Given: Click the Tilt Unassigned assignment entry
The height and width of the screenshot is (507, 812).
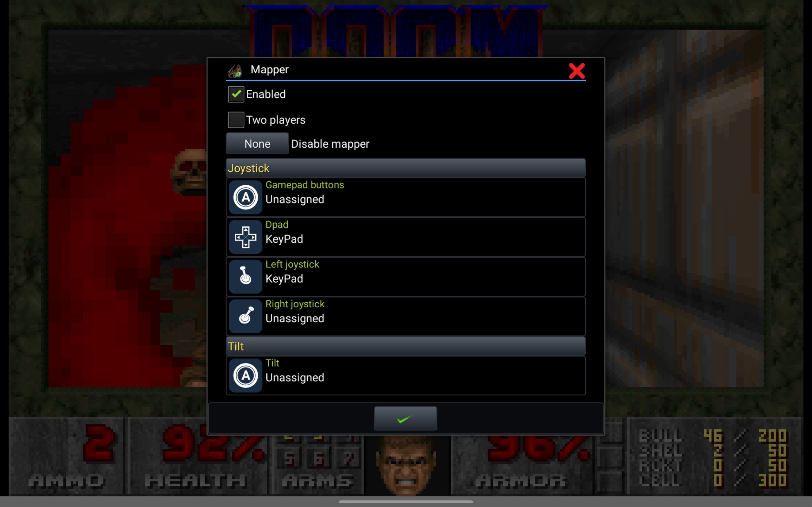Looking at the screenshot, I should (406, 375).
